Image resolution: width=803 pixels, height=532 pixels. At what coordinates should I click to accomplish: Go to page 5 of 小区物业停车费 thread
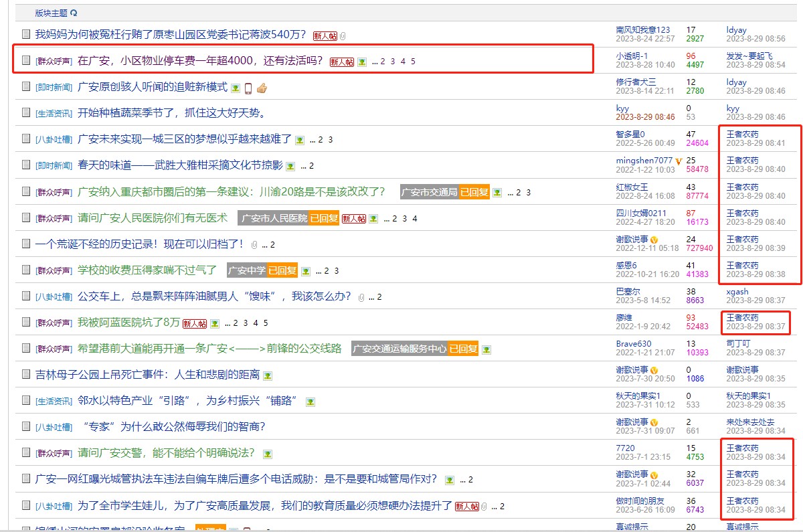coord(414,62)
